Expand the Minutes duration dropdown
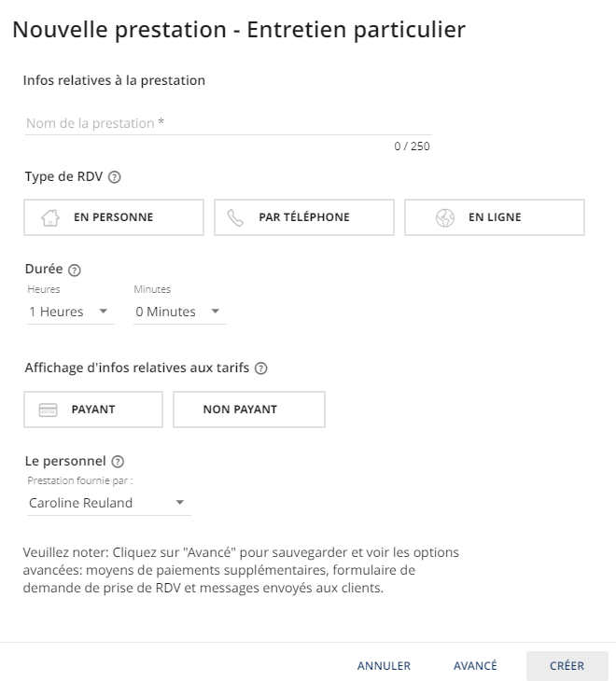The width and height of the screenshot is (616, 681). coord(180,312)
